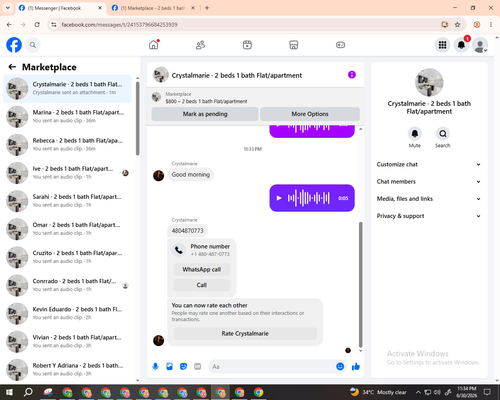Open Windows Start menu
Screen dimensions: 500x400
9,392
